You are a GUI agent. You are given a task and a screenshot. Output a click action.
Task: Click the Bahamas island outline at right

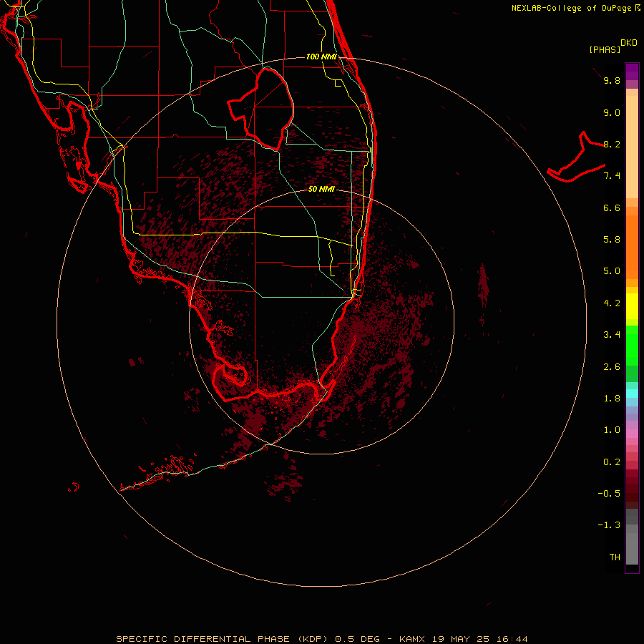[576, 157]
